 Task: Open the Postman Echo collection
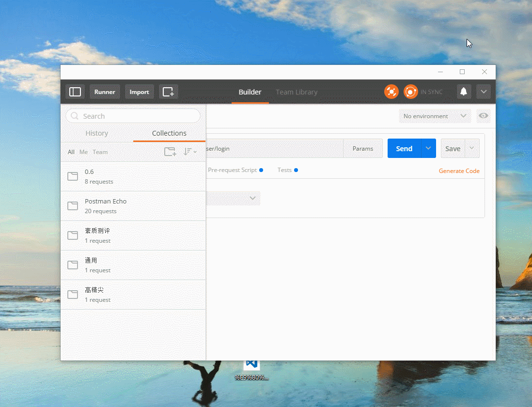tap(133, 206)
